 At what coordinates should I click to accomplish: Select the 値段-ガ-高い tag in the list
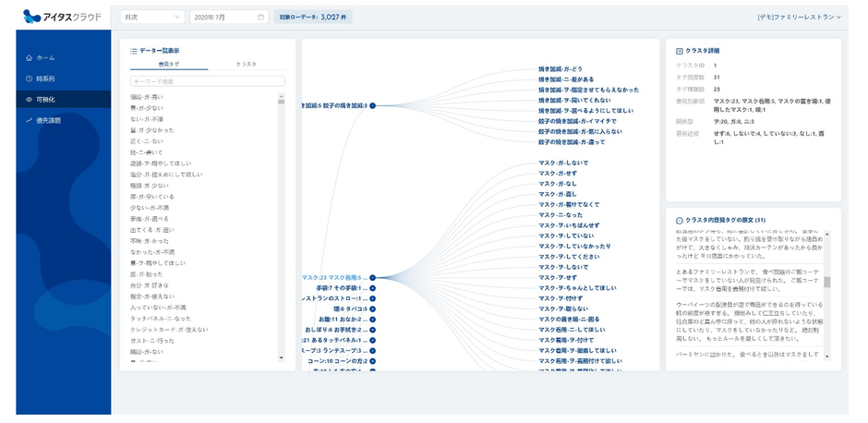pyautogui.click(x=148, y=96)
